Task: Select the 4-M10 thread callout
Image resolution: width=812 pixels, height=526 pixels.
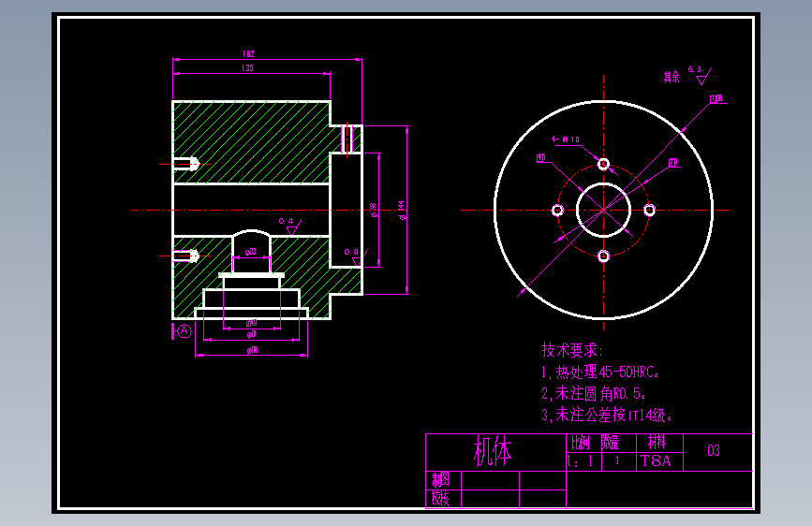Action: click(566, 139)
